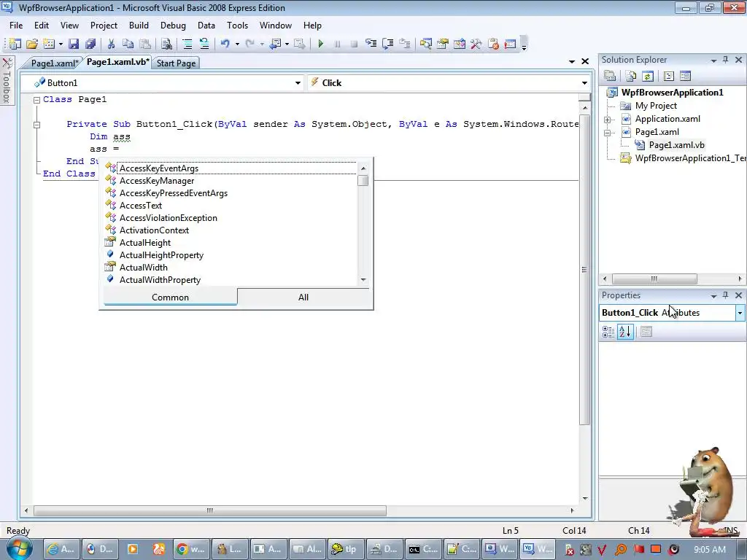This screenshot has height=560, width=747.
Task: Cut selection with the scissors icon
Action: [x=111, y=44]
